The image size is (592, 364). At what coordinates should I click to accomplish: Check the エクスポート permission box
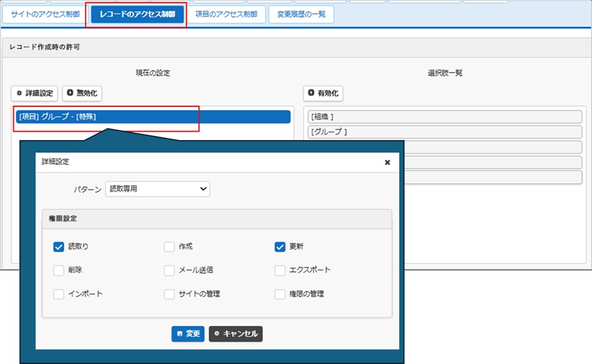click(x=280, y=270)
